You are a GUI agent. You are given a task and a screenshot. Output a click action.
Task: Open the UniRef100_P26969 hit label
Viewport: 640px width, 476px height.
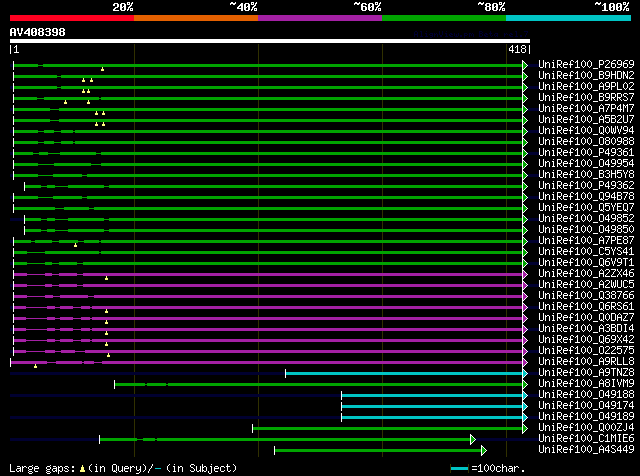[586, 64]
